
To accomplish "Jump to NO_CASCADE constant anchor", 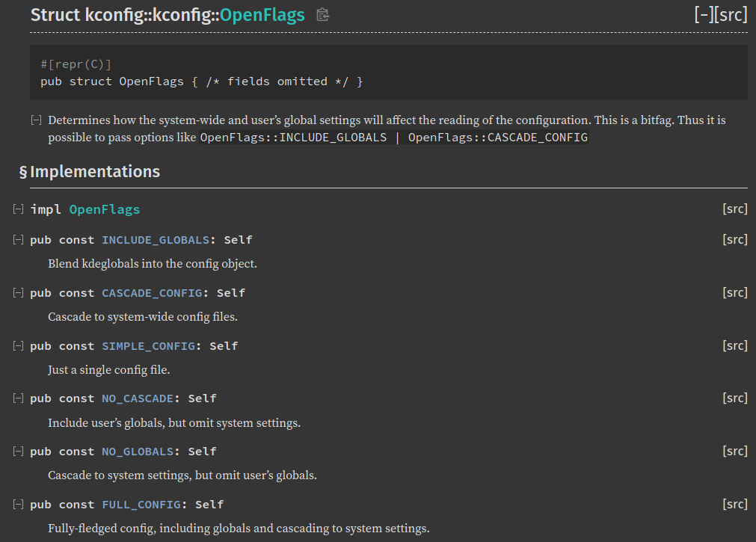I will (138, 398).
